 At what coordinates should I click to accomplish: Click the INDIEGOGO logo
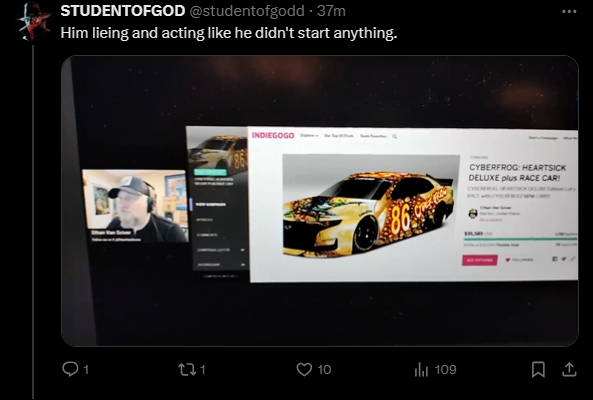point(273,135)
